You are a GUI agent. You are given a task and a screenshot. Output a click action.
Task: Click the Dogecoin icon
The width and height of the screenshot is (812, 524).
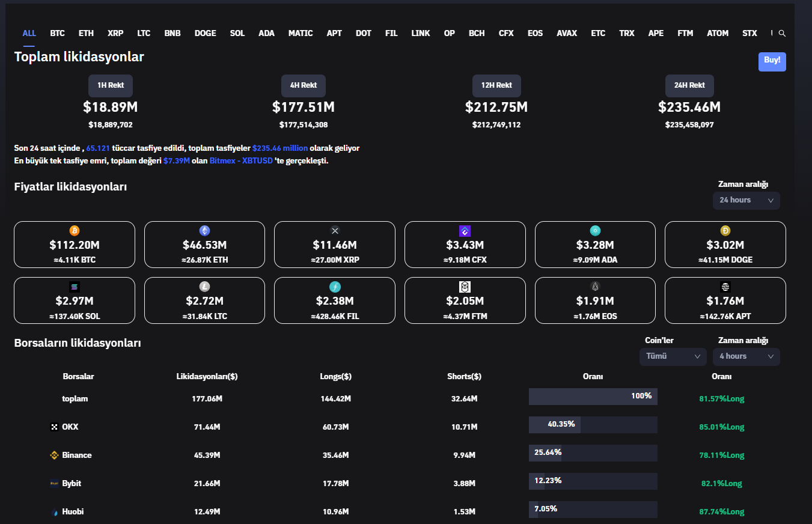pos(725,231)
